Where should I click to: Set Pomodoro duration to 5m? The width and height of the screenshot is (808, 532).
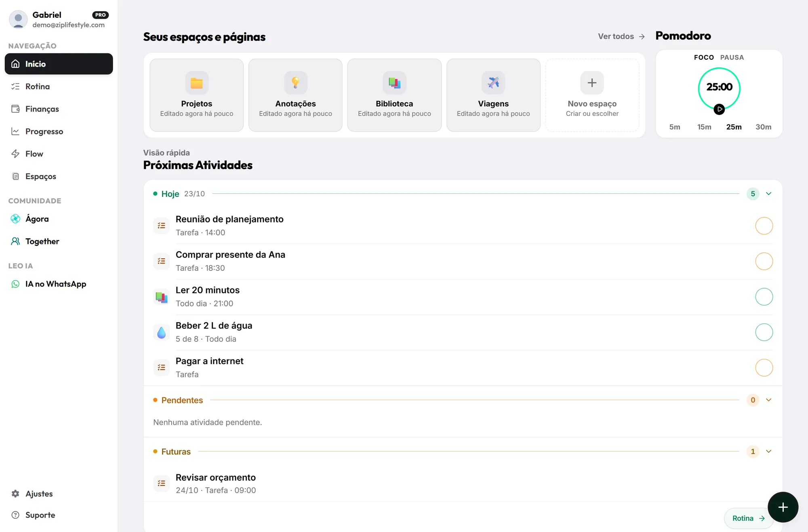(x=675, y=127)
